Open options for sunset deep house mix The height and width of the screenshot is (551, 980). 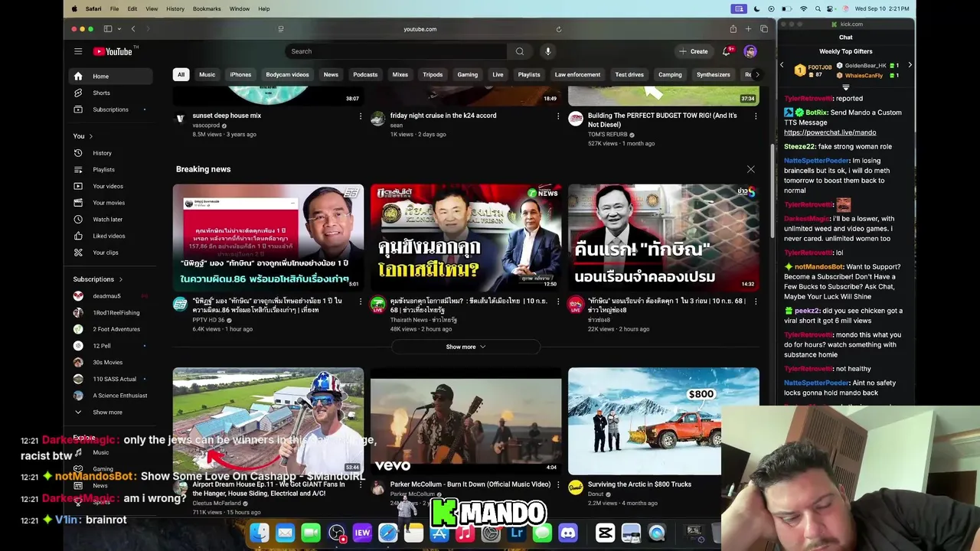click(360, 116)
